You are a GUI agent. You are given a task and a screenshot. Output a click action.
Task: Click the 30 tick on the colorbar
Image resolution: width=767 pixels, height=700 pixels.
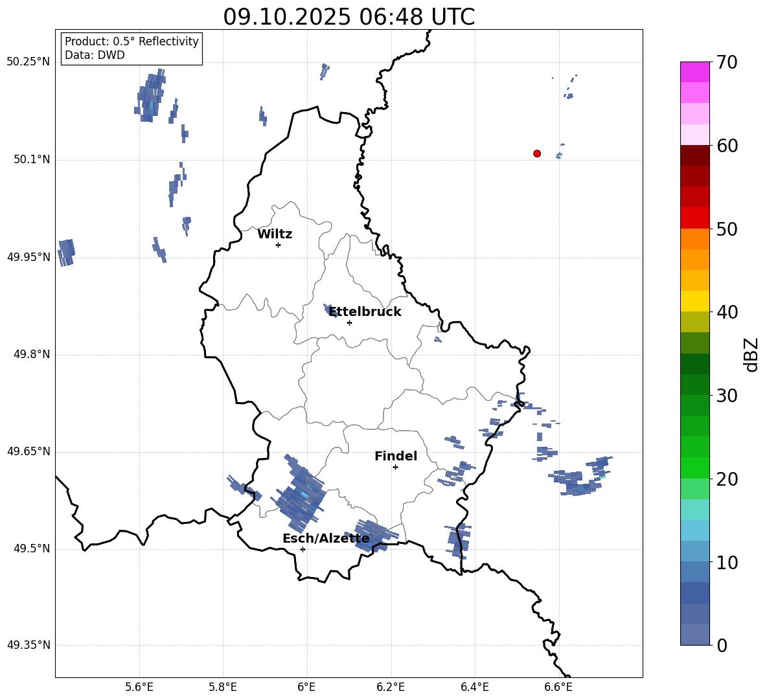point(727,396)
